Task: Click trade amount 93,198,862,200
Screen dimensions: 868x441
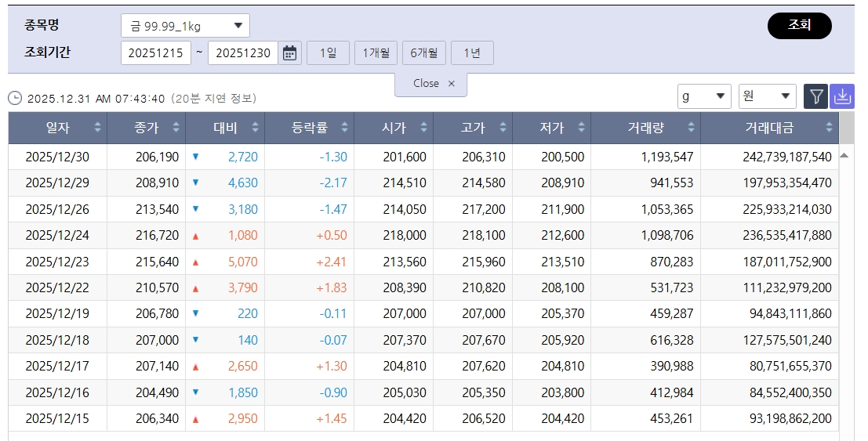Action: point(790,418)
